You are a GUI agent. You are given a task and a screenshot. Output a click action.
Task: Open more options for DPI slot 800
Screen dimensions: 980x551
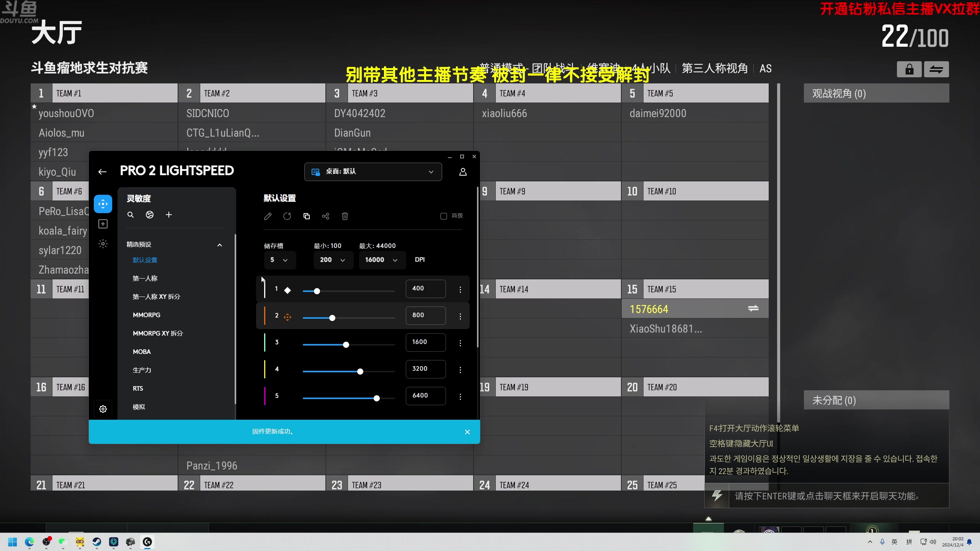point(460,316)
